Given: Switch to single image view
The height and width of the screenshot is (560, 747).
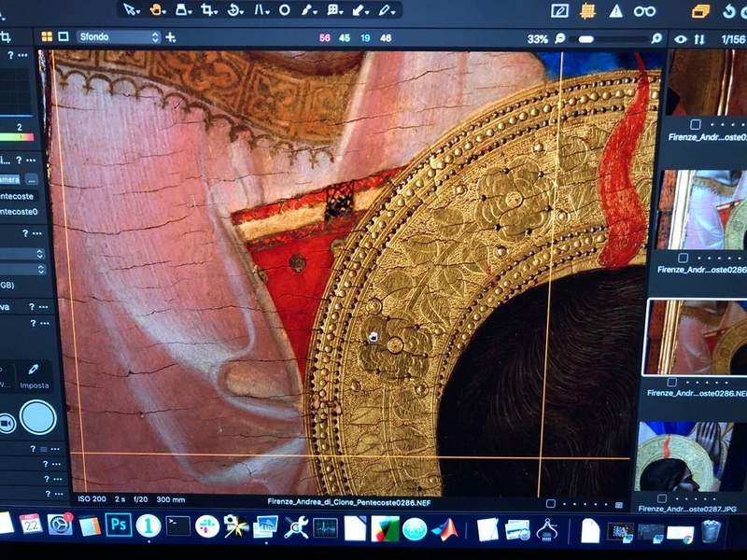Looking at the screenshot, I should [63, 37].
